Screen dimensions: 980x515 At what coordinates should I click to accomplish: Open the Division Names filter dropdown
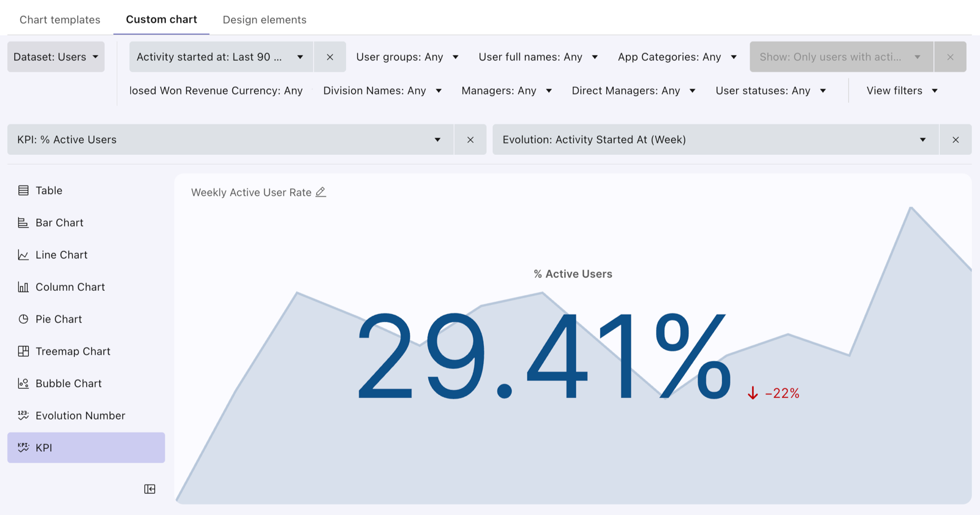point(382,91)
